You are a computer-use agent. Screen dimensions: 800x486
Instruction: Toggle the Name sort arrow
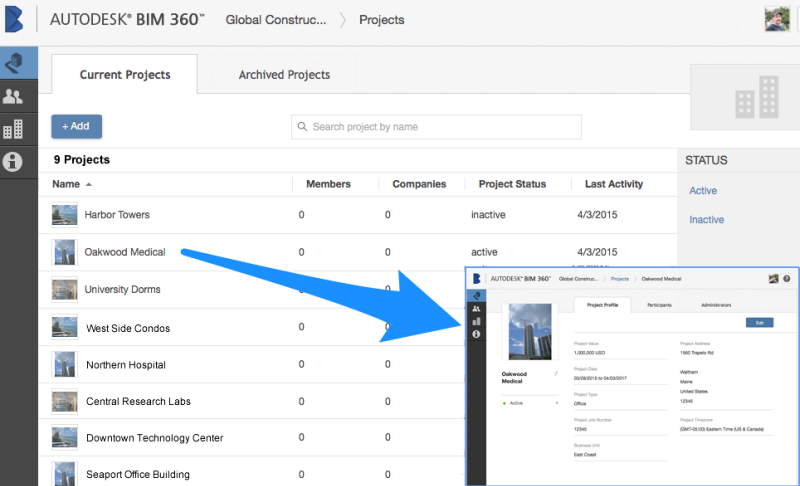pyautogui.click(x=89, y=185)
